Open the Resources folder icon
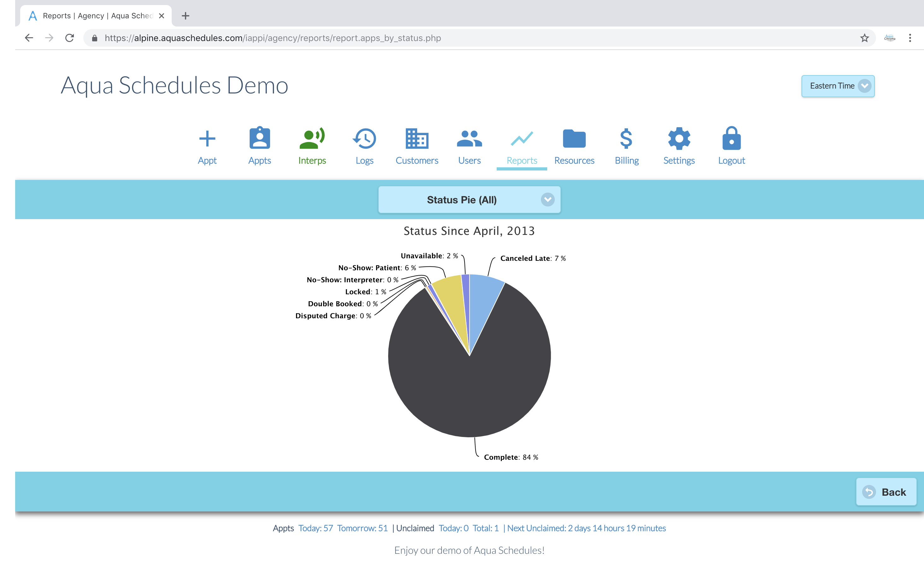Screen dimensions: 924x586 click(574, 139)
